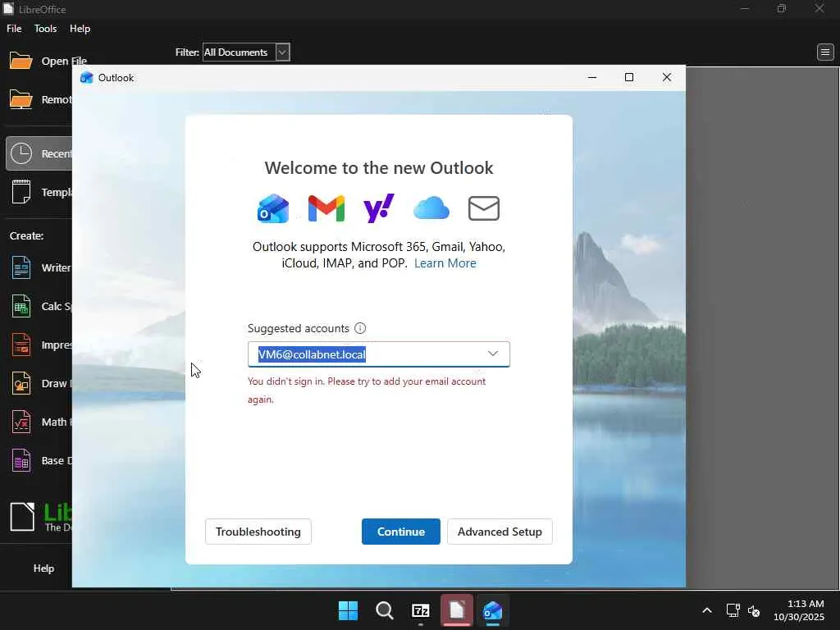840x630 pixels.
Task: Click the Troubleshooting button
Action: click(x=258, y=532)
